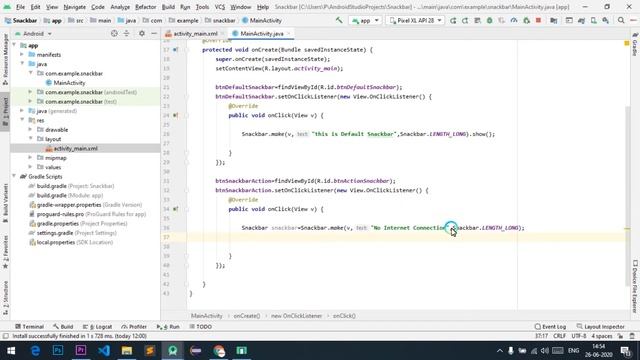Open the app run configuration dropdown

tap(365, 20)
